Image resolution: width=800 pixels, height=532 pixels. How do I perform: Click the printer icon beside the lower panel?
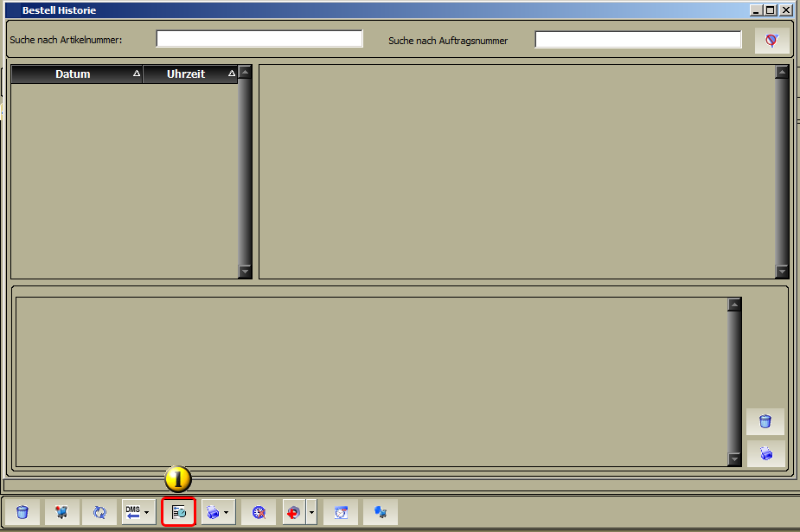(765, 453)
